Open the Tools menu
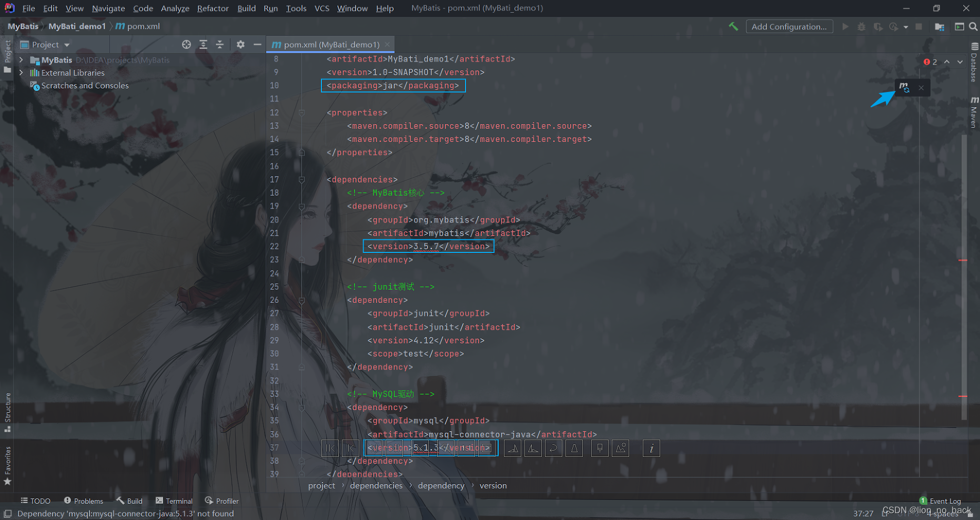980x520 pixels. click(296, 8)
